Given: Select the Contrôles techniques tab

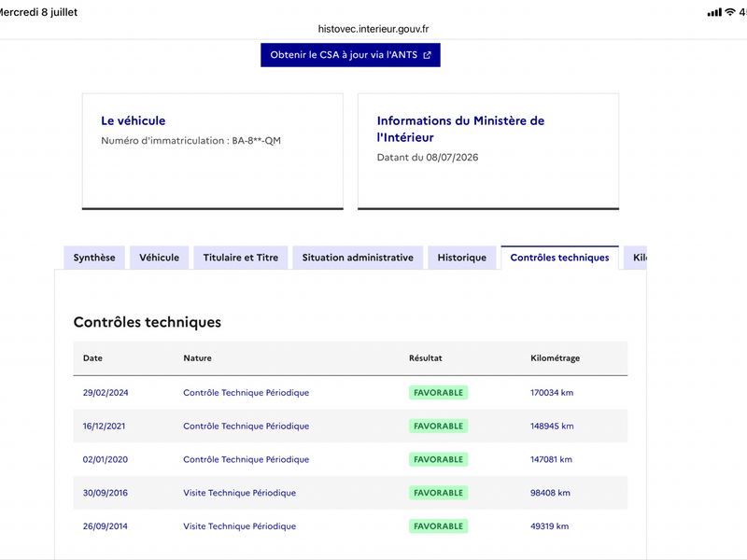Looking at the screenshot, I should tap(559, 258).
